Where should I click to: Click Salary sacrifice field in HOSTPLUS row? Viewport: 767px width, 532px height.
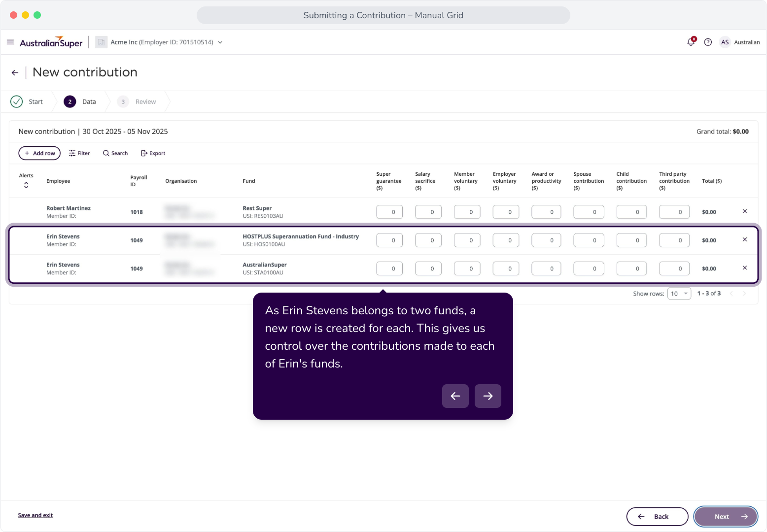coord(428,240)
